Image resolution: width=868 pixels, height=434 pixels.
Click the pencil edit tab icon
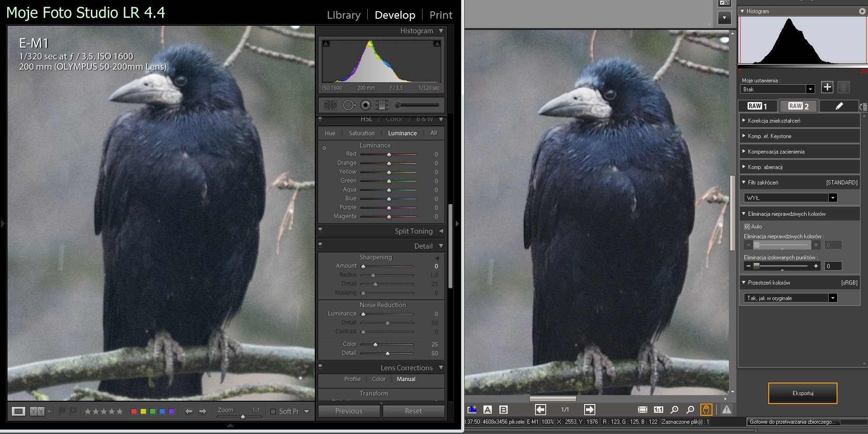click(x=839, y=106)
